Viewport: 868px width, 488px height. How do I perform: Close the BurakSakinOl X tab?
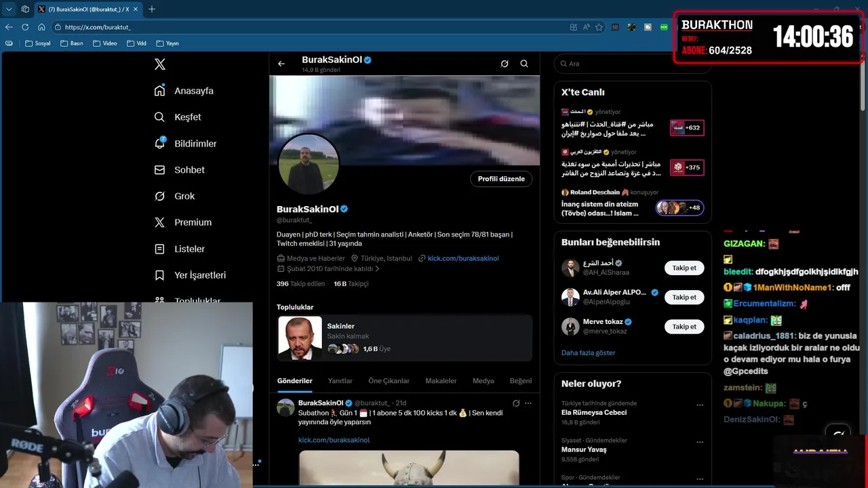(x=136, y=9)
